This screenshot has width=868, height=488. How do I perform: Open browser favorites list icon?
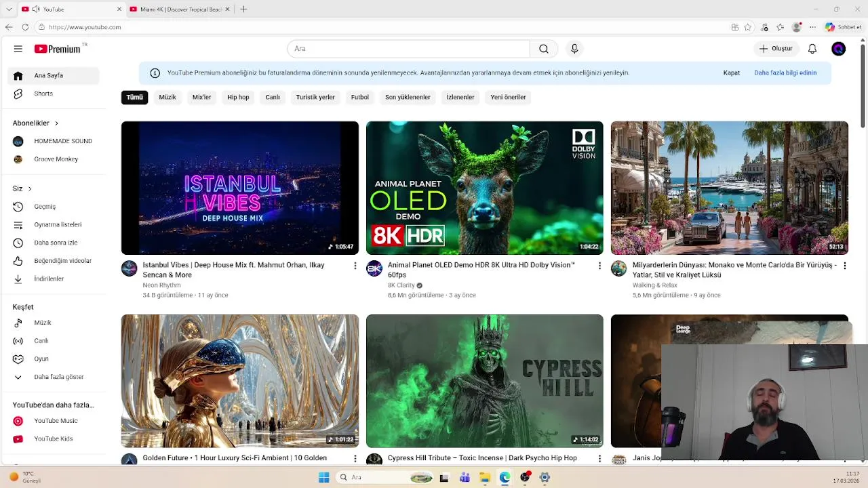780,27
